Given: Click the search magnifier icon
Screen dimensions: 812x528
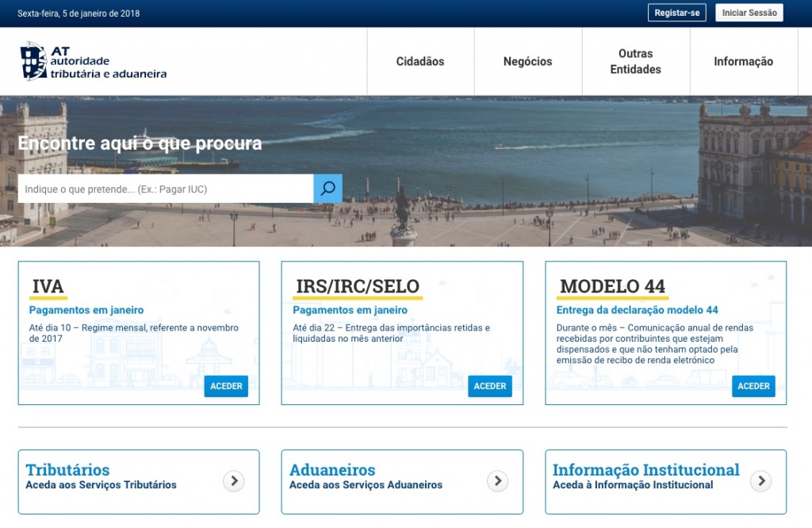Looking at the screenshot, I should (327, 189).
